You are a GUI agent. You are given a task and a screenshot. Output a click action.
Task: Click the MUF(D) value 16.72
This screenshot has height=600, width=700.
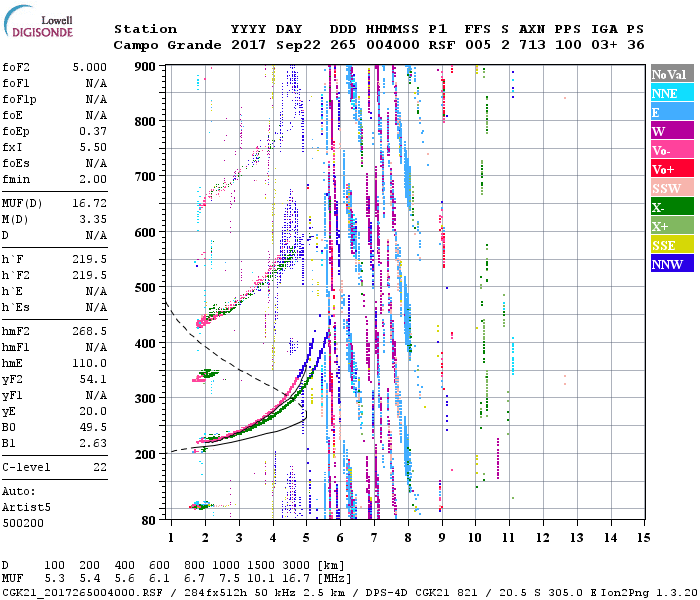pyautogui.click(x=90, y=203)
